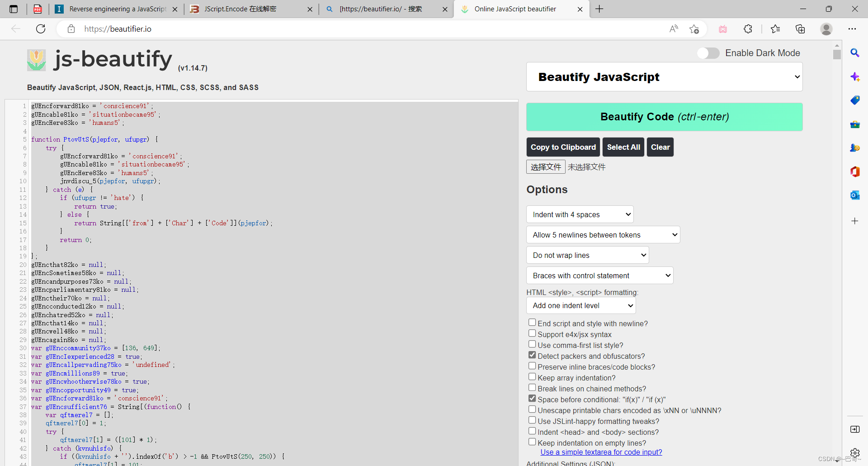Enable Use JSLint-happy formatting tweaks
Image resolution: width=868 pixels, height=466 pixels.
[532, 420]
